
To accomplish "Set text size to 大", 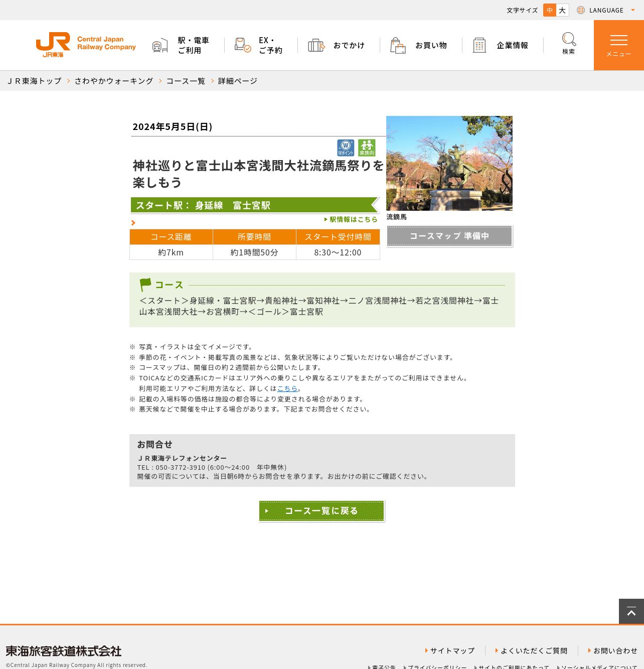I will 562,10.
